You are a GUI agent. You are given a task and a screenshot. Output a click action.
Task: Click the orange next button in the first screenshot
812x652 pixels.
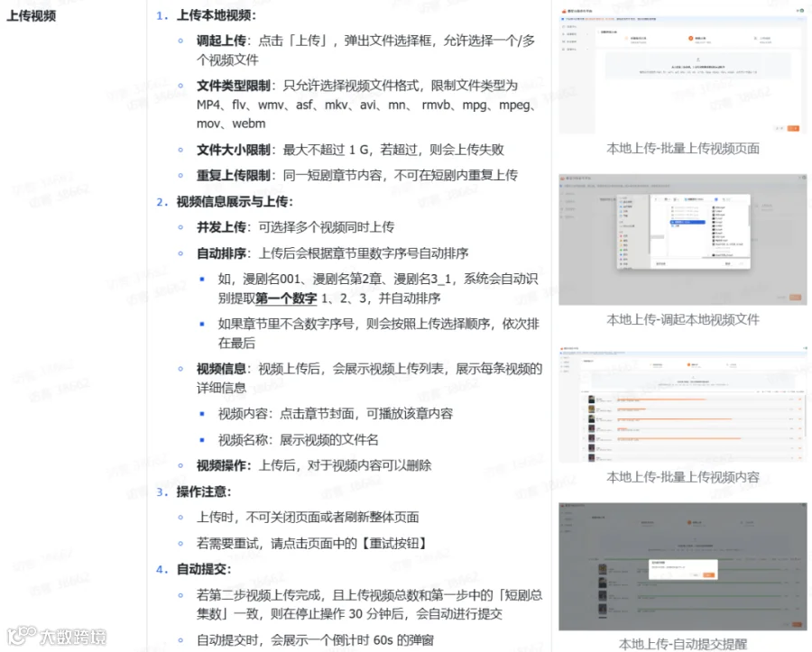[793, 128]
